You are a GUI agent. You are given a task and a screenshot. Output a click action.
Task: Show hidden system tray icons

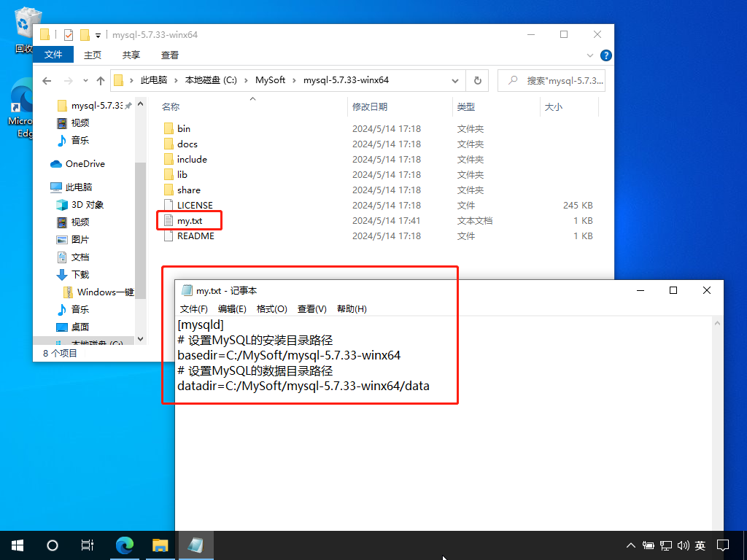click(x=631, y=545)
